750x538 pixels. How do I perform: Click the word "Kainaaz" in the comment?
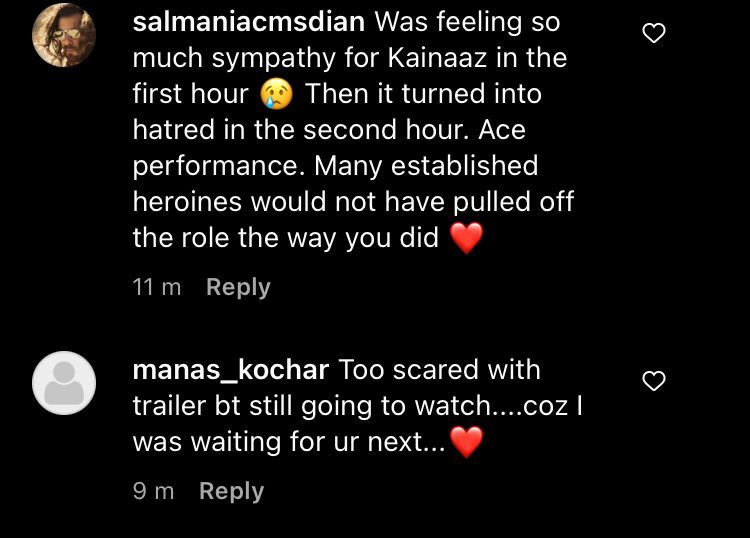[x=438, y=58]
